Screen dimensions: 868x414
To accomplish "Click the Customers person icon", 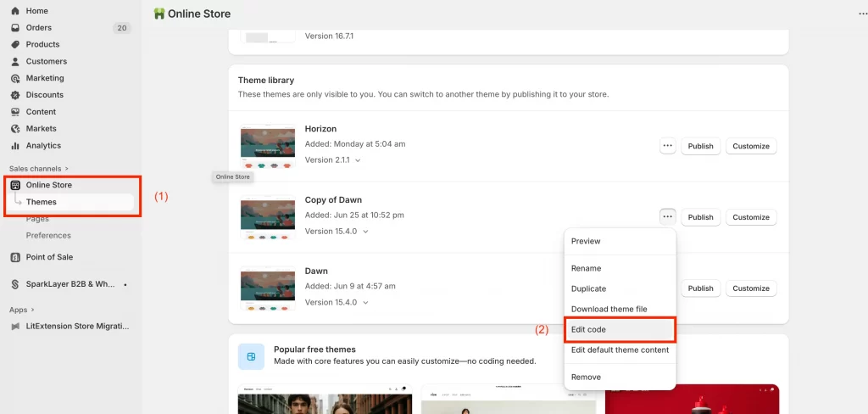I will click(15, 62).
